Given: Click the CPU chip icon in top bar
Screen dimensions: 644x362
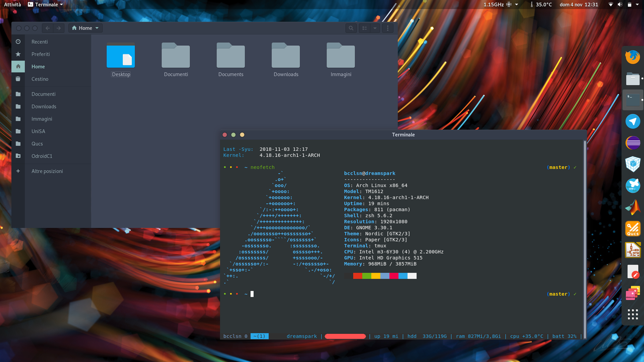Looking at the screenshot, I should click(509, 5).
